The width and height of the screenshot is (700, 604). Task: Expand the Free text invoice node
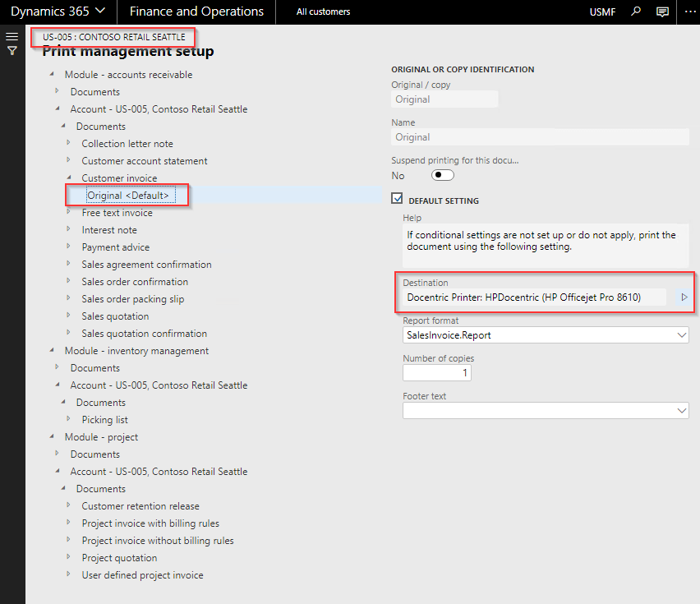pos(70,212)
